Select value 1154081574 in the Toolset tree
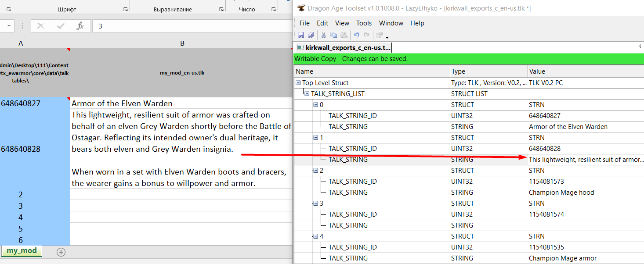Screen dimensions: 644x264 pyautogui.click(x=546, y=214)
